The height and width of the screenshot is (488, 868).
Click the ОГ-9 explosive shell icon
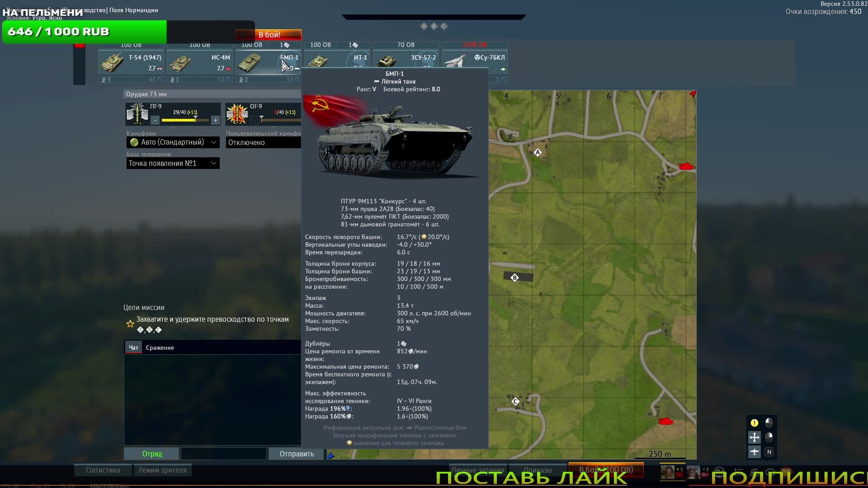point(237,114)
